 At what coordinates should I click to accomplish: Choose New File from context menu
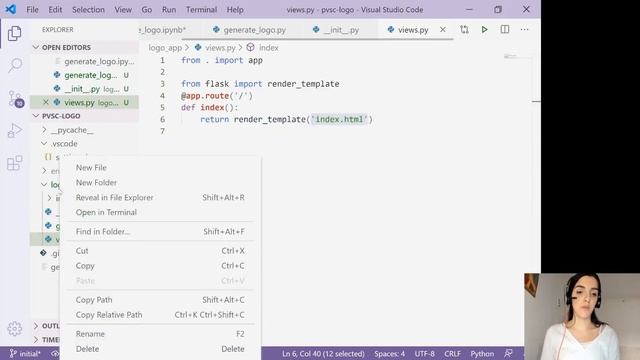(x=160, y=167)
